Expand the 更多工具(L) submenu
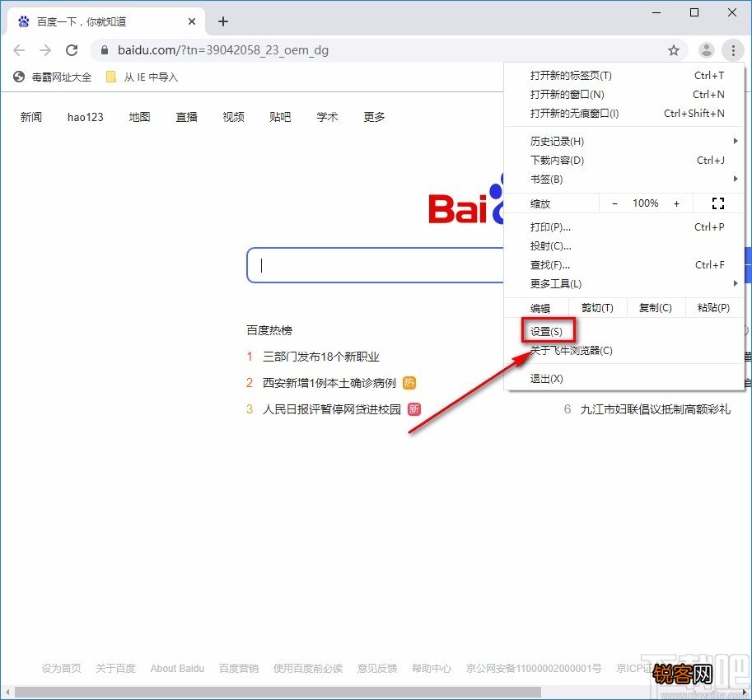 pyautogui.click(x=624, y=283)
